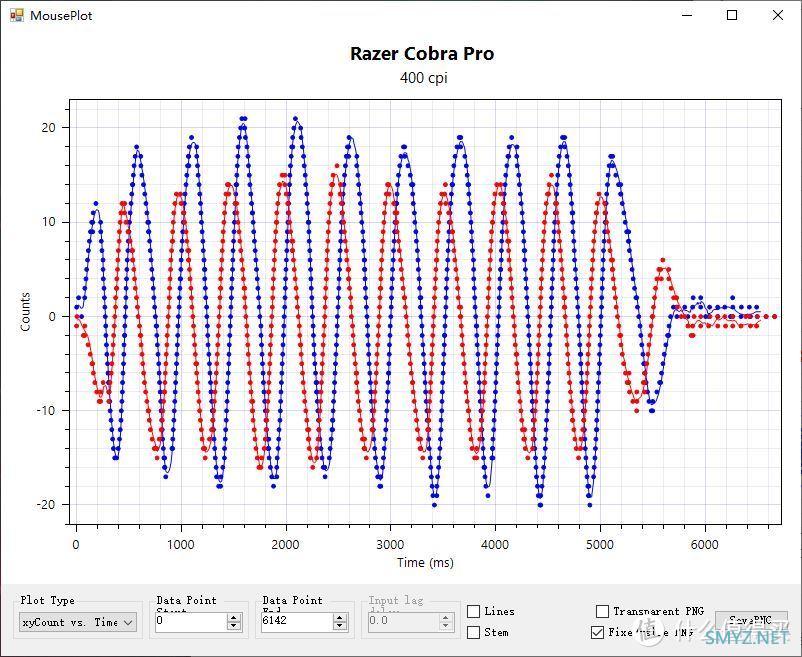Click the Time (ms) axis label
This screenshot has height=657, width=802.
click(426, 562)
